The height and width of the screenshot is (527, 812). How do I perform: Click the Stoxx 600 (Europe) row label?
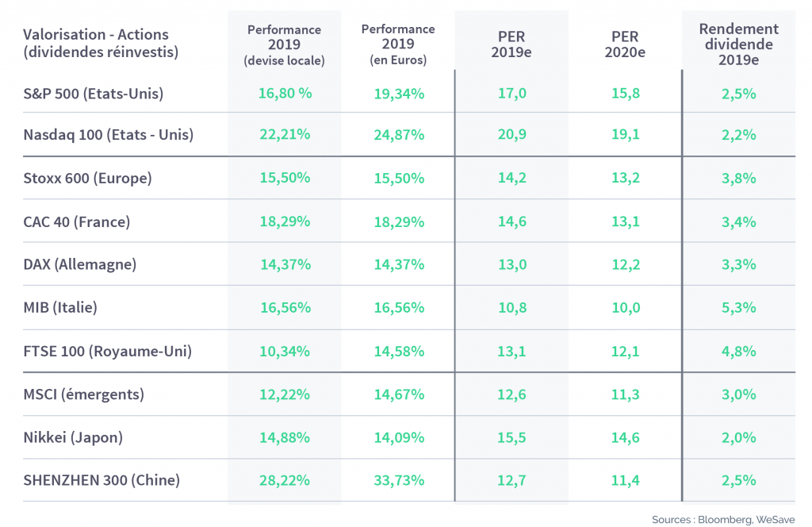(87, 179)
